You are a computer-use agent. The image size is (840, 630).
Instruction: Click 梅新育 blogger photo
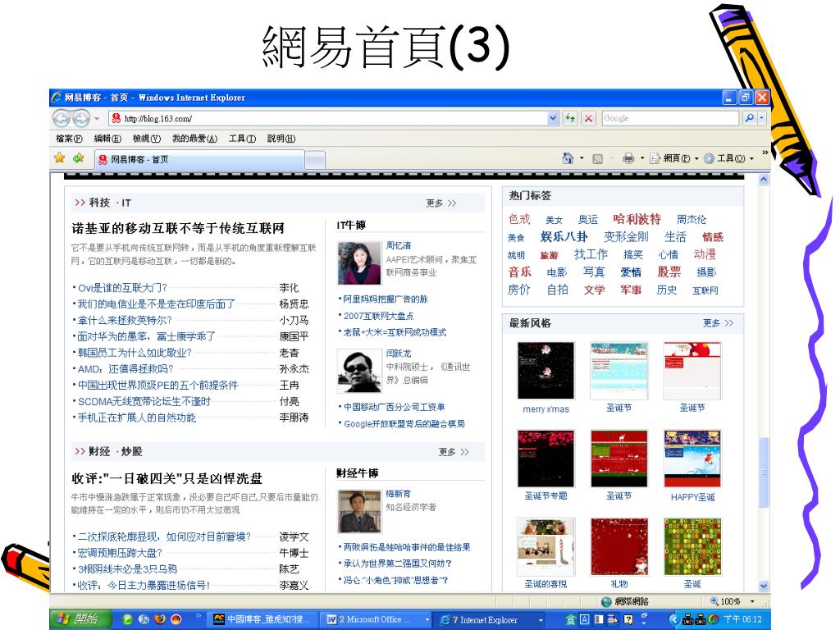point(359,510)
